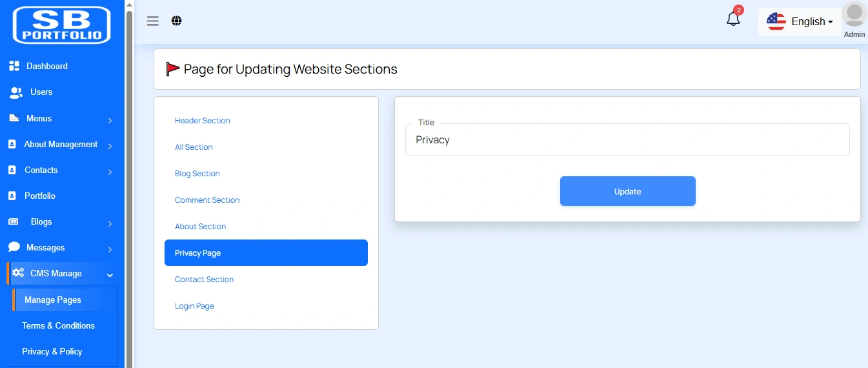The image size is (868, 368).
Task: Open the notification bell
Action: 733,19
